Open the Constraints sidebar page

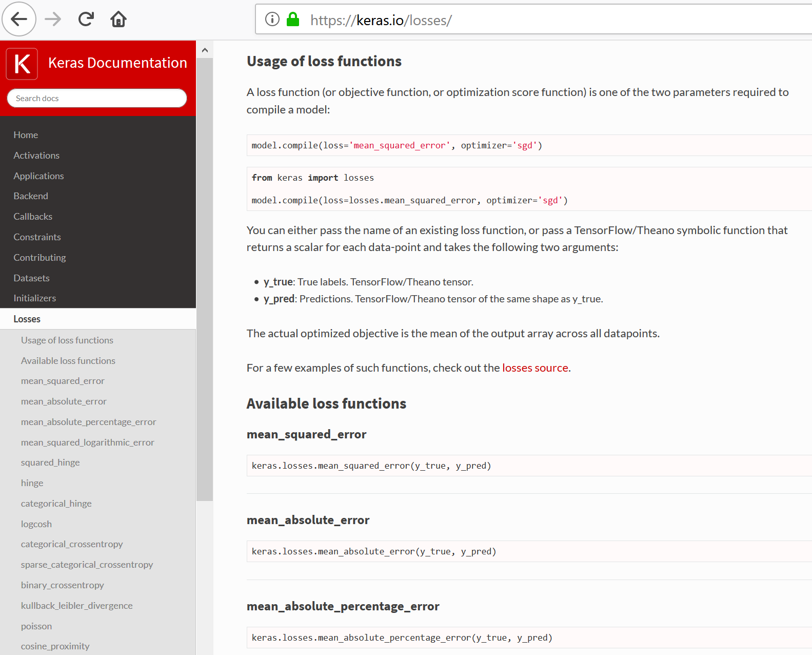37,237
